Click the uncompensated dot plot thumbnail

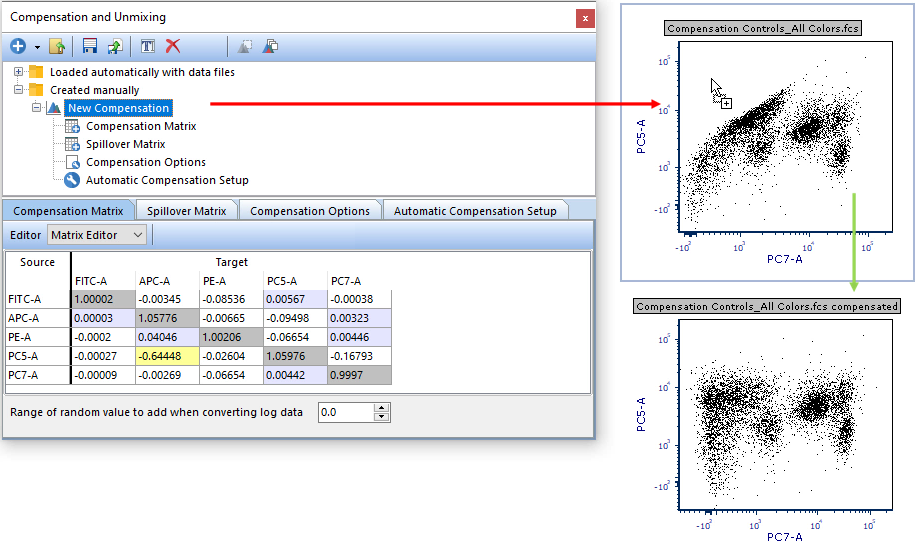785,136
